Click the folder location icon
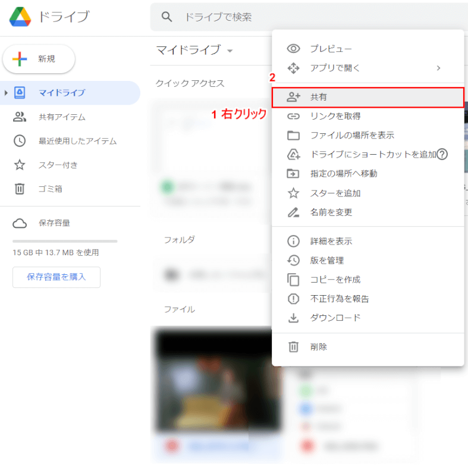The height and width of the screenshot is (476, 468). [x=293, y=136]
